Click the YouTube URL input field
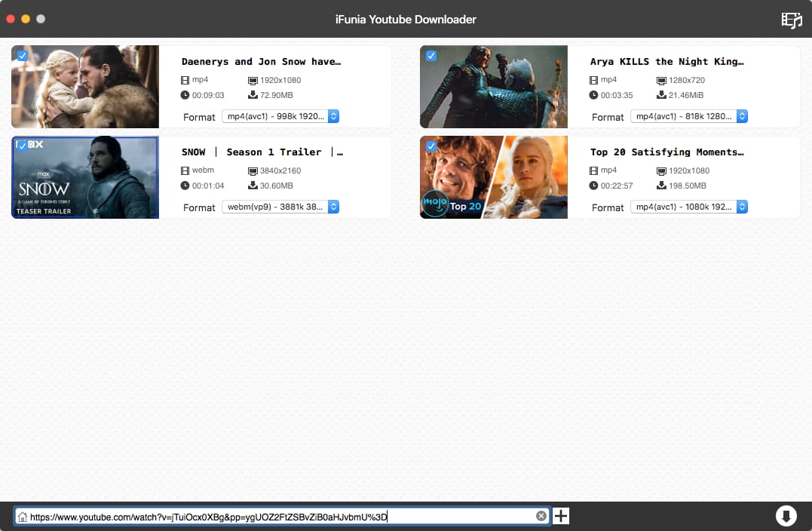This screenshot has height=531, width=812. coord(279,517)
